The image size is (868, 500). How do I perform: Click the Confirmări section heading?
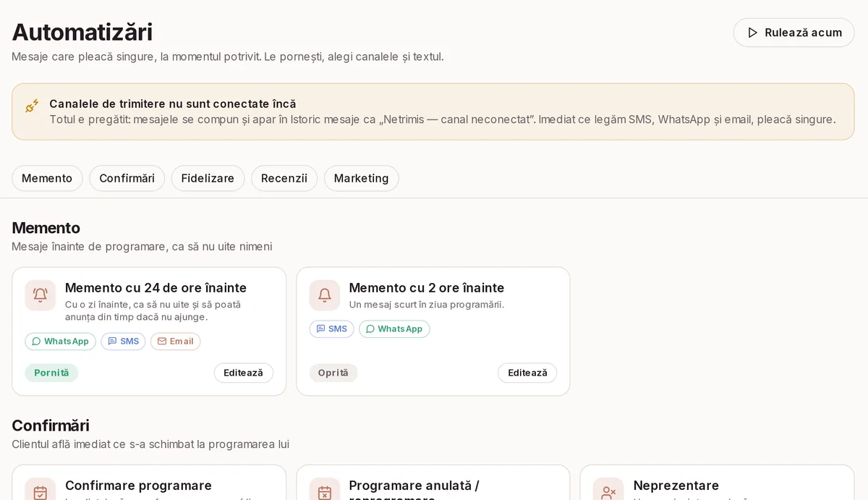pos(51,425)
